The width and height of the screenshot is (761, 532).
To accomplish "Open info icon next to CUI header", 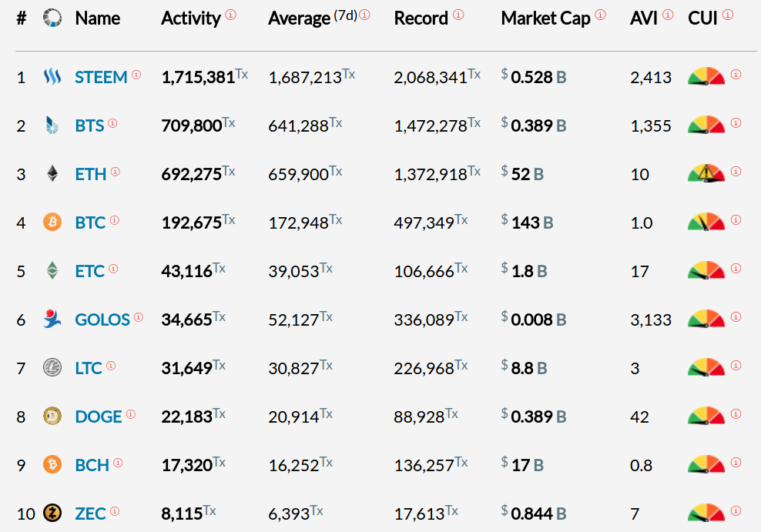I will 728,15.
